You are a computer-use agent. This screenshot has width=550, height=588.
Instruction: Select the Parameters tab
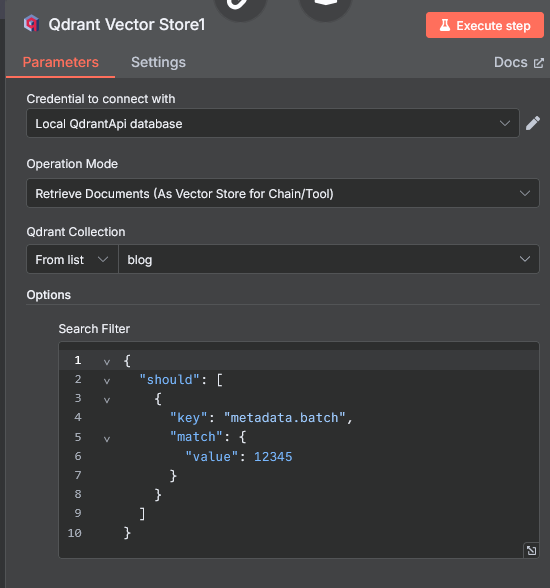61,62
